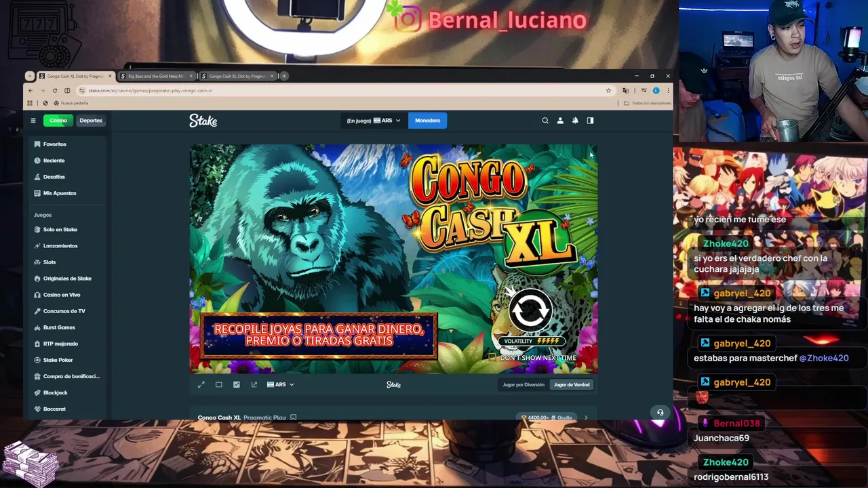This screenshot has height=488, width=868.
Task: Select the Casino tab
Action: click(58, 121)
